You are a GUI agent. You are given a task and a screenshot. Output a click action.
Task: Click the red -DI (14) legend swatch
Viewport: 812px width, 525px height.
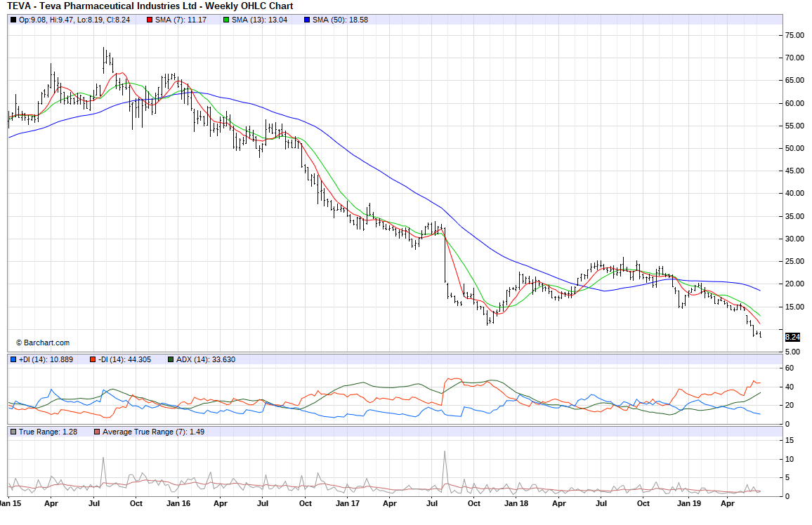(93, 359)
